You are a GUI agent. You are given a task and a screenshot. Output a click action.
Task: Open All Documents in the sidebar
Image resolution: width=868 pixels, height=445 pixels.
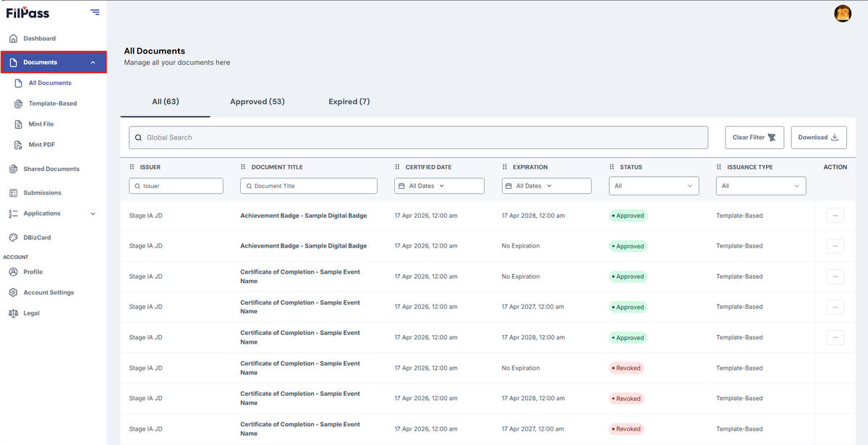50,83
